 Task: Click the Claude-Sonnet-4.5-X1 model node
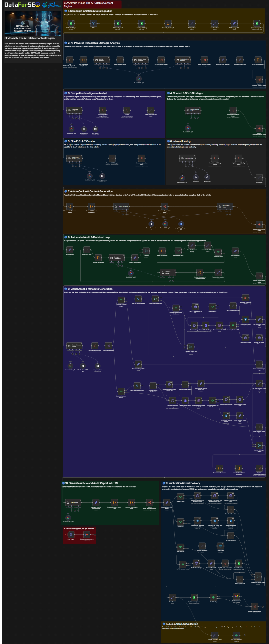coord(151,224)
